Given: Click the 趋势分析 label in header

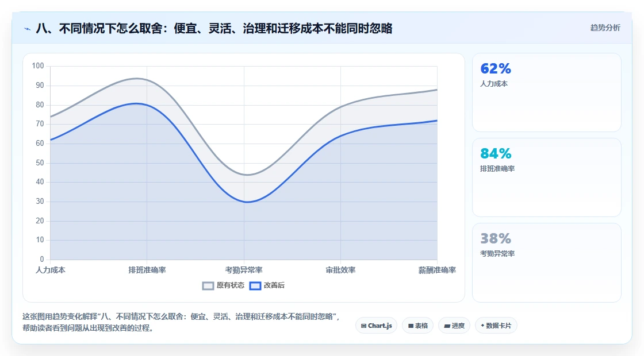Looking at the screenshot, I should (x=605, y=28).
